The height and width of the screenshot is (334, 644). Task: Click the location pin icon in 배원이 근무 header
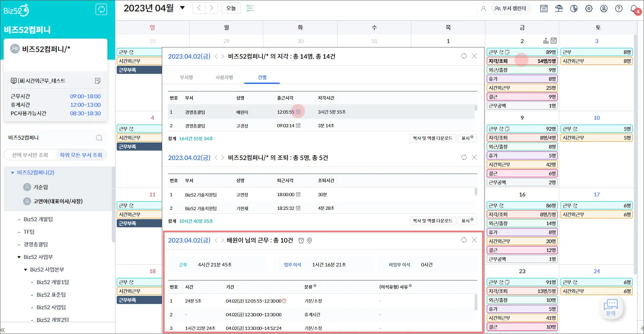point(309,241)
